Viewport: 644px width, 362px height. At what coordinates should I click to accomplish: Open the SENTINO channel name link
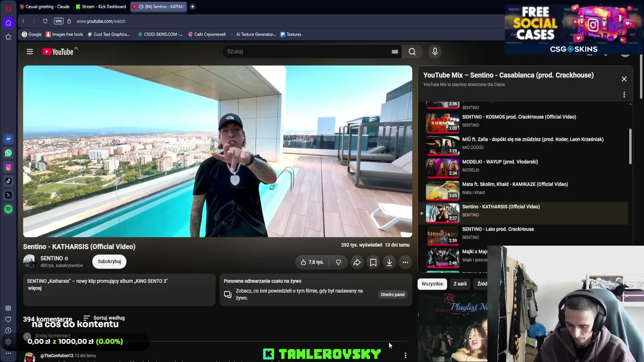click(51, 258)
